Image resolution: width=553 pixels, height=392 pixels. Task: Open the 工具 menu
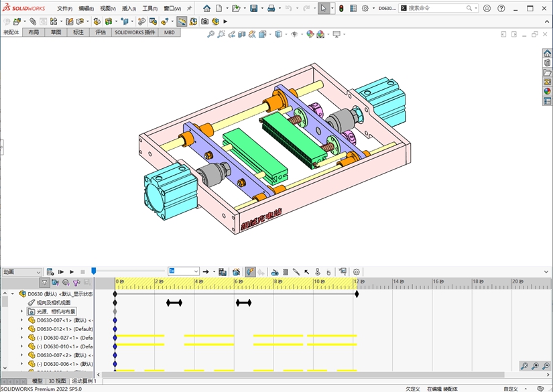(x=149, y=9)
